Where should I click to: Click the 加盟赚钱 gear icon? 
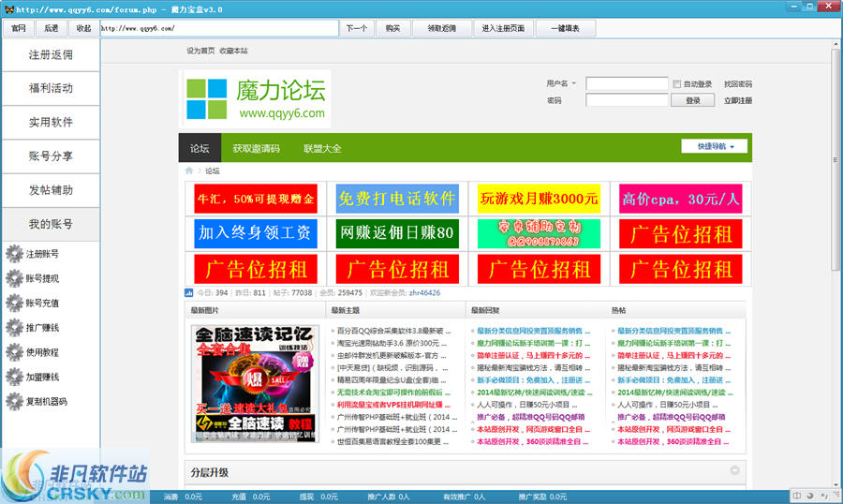(13, 377)
